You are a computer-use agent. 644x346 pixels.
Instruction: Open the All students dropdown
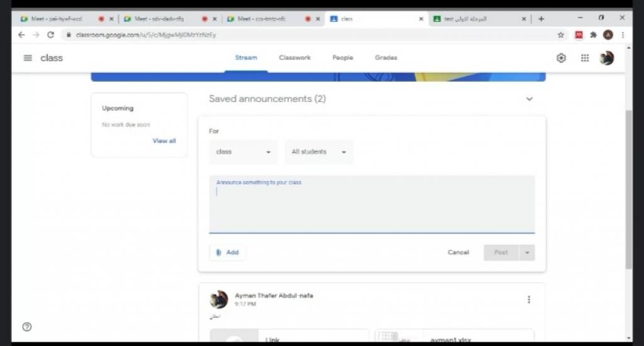click(319, 152)
